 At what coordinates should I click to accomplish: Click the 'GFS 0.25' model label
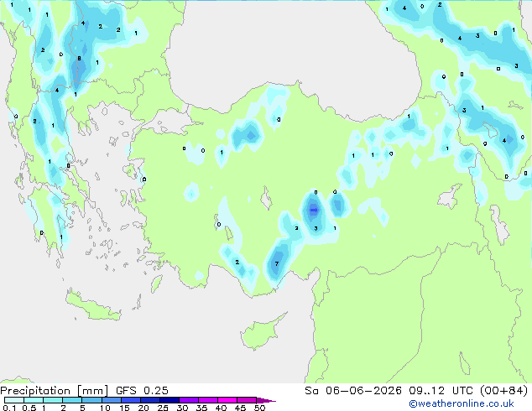[x=142, y=391]
